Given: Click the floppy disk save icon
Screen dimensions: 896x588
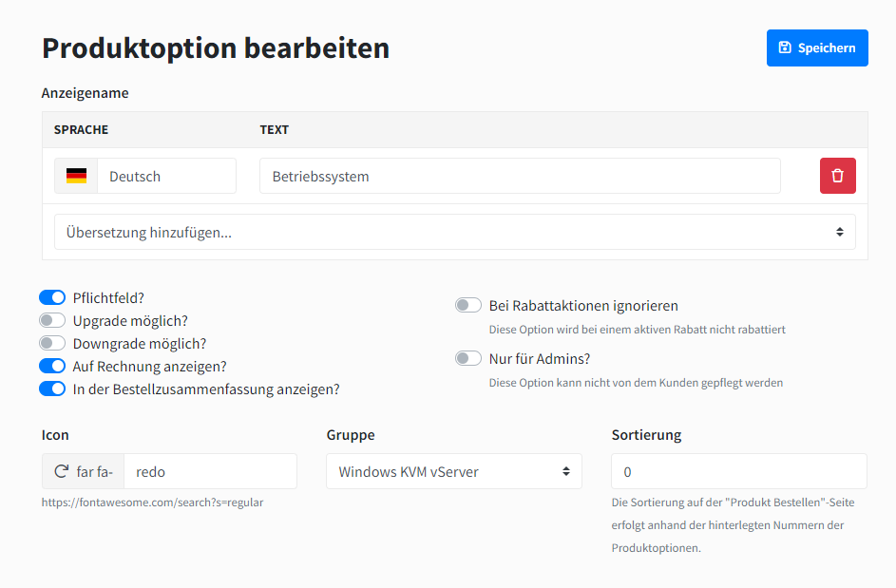Looking at the screenshot, I should [x=785, y=47].
